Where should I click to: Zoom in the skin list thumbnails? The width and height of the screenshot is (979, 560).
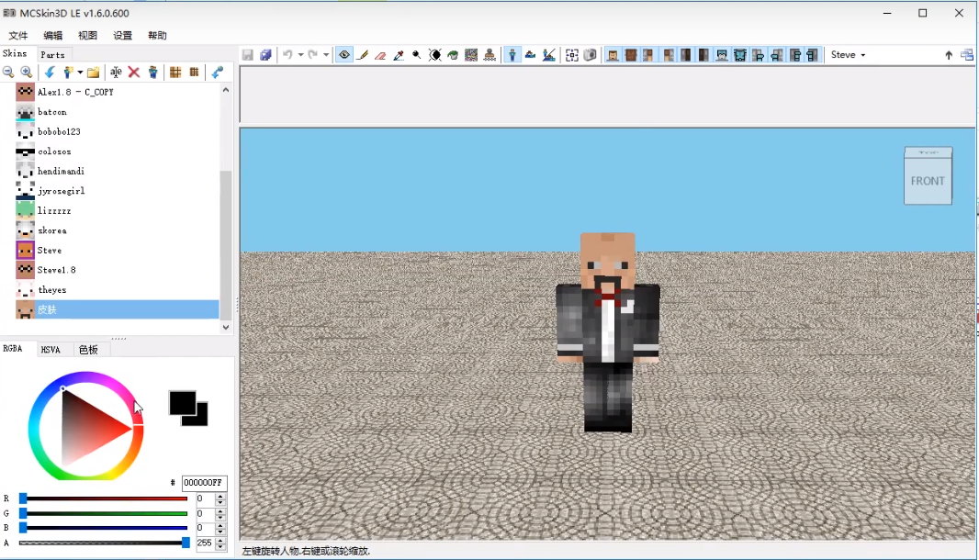tap(26, 73)
